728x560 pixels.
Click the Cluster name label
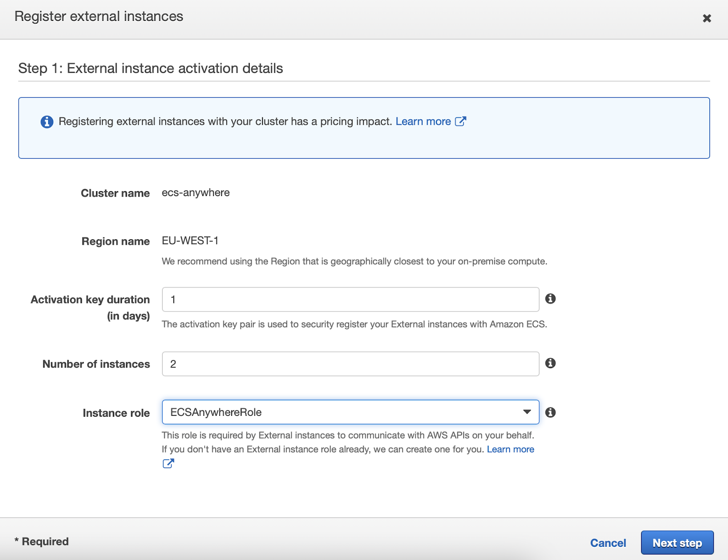[x=115, y=193]
